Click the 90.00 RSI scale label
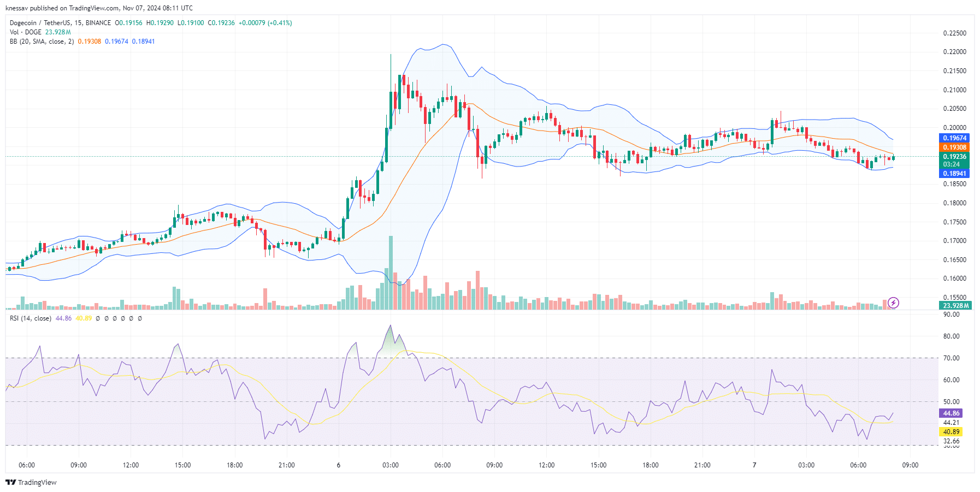 [x=952, y=315]
